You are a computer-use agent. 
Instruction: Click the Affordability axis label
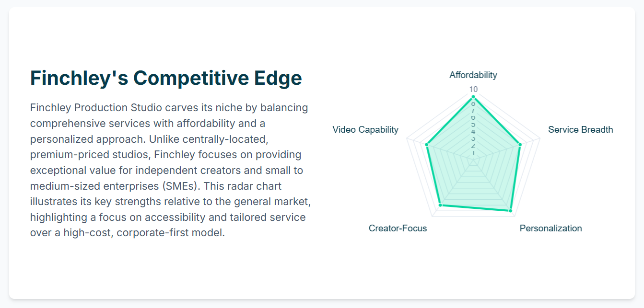(x=473, y=75)
